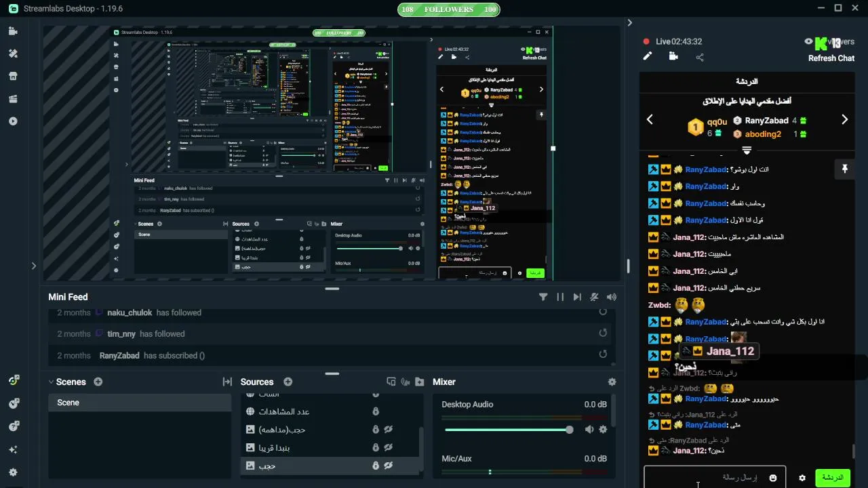Viewport: 868px width, 488px height.
Task: Go to next gifters leaderboard page
Action: (x=844, y=119)
